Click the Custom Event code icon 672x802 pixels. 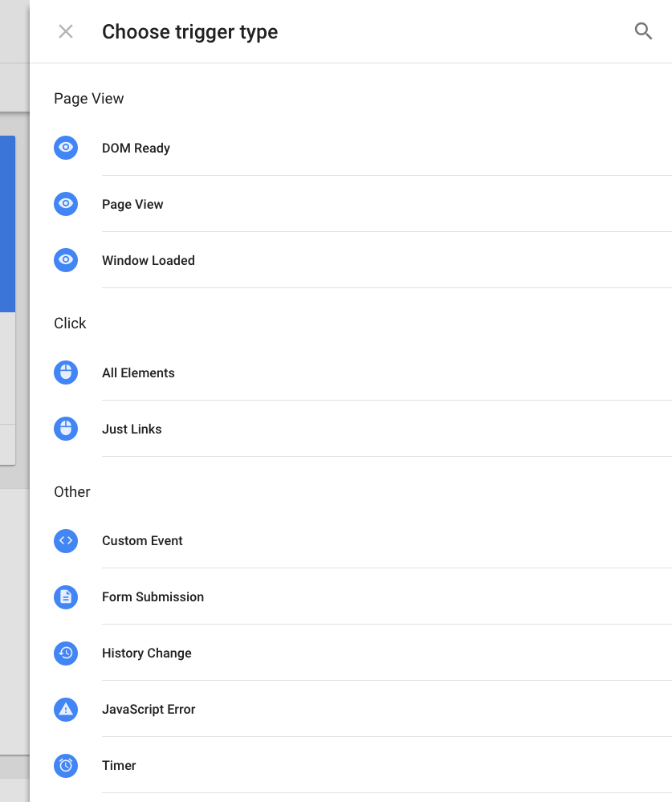66,541
